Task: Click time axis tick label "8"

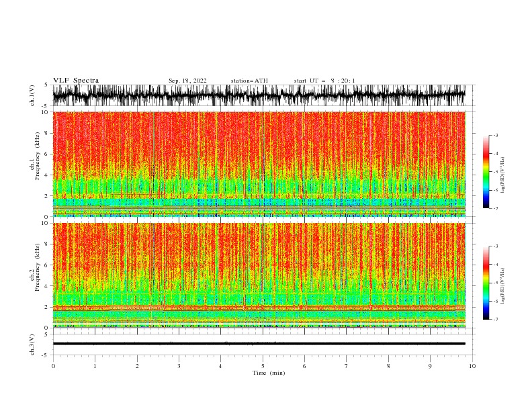Action: 388,366
